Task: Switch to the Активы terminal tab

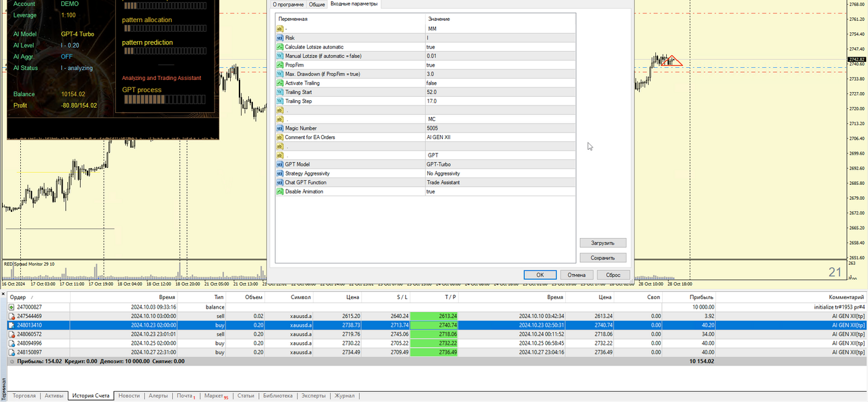Action: click(54, 396)
